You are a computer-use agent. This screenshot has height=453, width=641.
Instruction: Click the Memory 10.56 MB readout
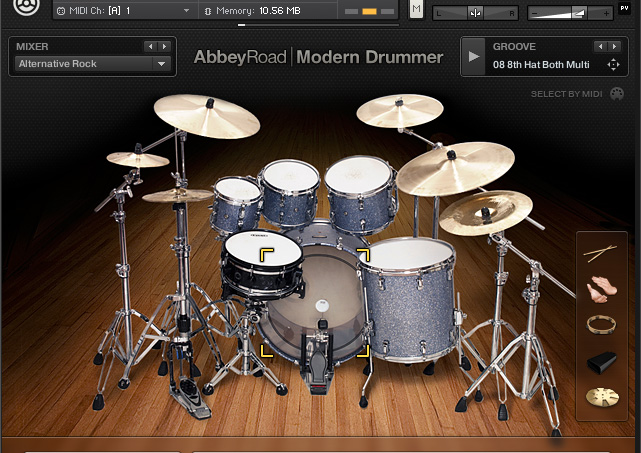(x=258, y=11)
